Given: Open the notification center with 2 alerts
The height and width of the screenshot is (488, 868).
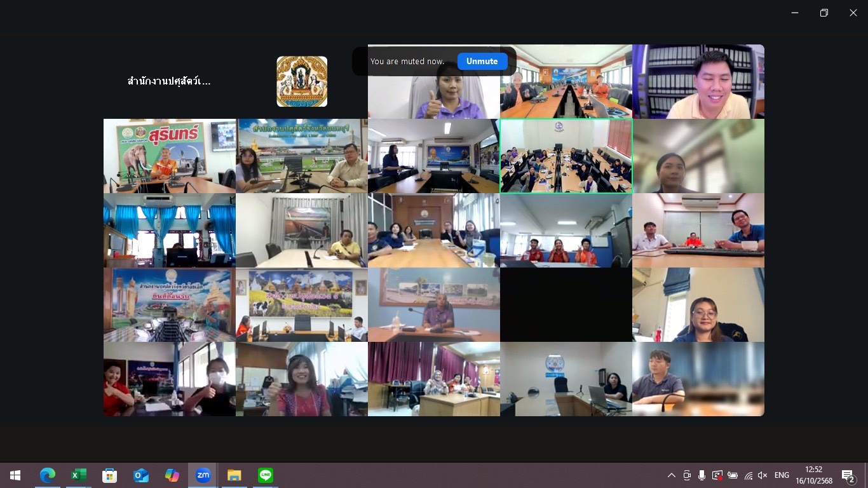Looking at the screenshot, I should point(848,475).
